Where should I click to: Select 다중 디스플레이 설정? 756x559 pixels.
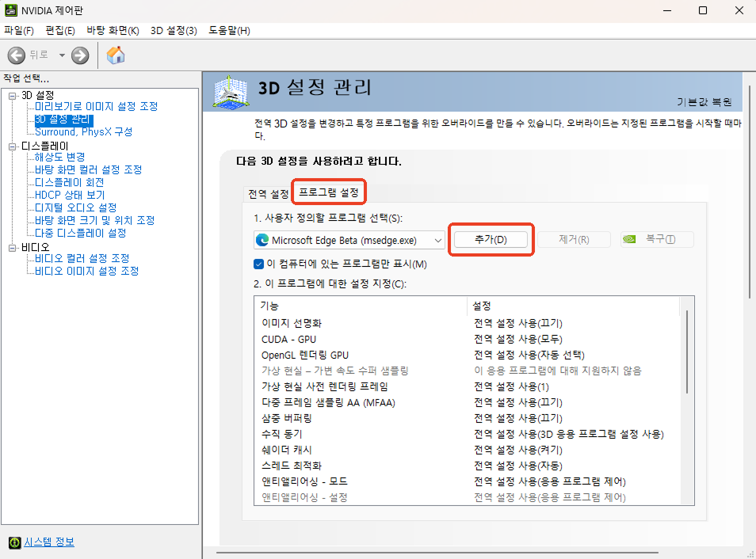coord(81,234)
